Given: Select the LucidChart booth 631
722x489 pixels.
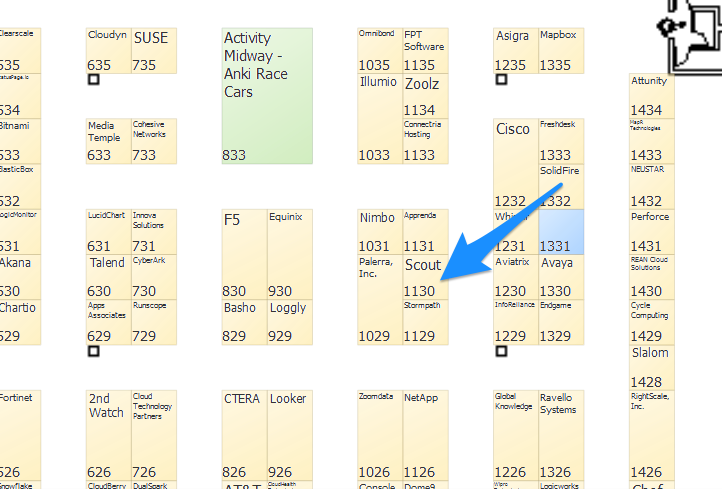Looking at the screenshot, I should tap(109, 232).
